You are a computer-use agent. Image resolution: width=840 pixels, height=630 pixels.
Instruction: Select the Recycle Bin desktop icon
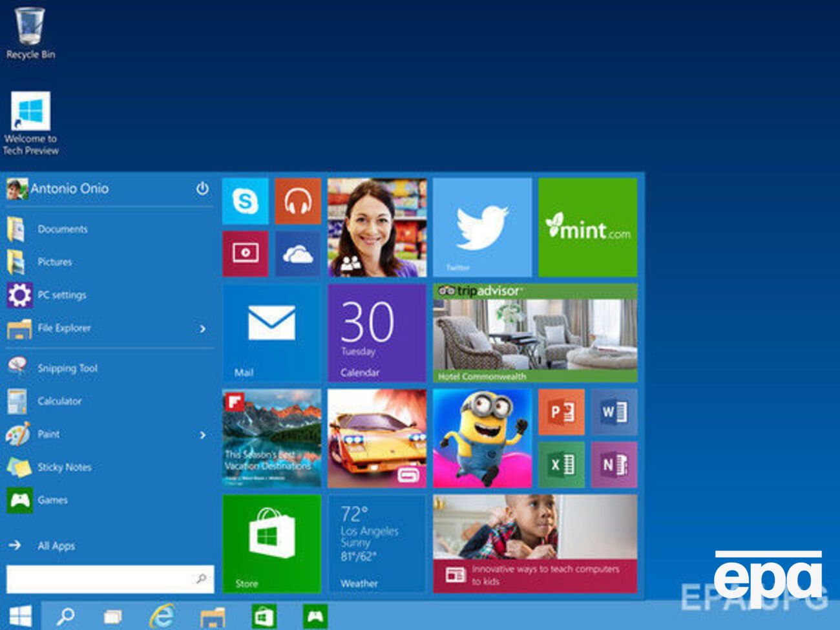coord(30,34)
